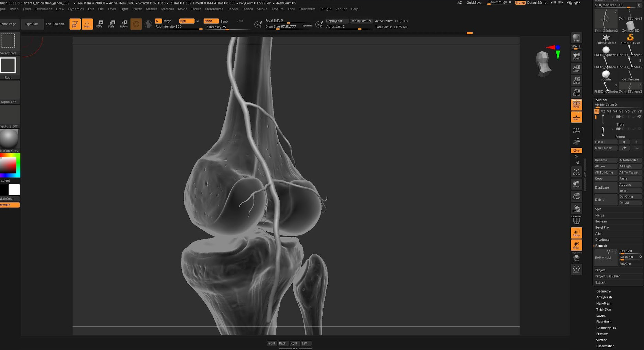
Task: Toggle Perspective distortion off
Action: pos(576,105)
